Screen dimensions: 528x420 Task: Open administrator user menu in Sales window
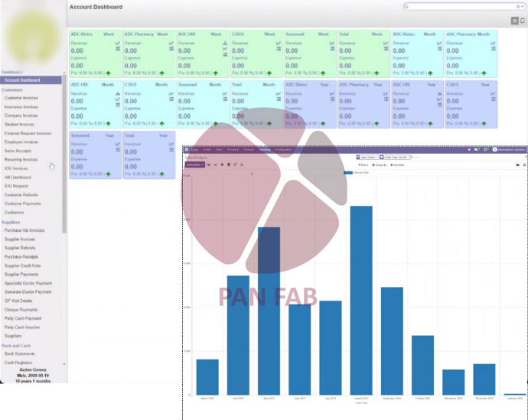coord(509,149)
